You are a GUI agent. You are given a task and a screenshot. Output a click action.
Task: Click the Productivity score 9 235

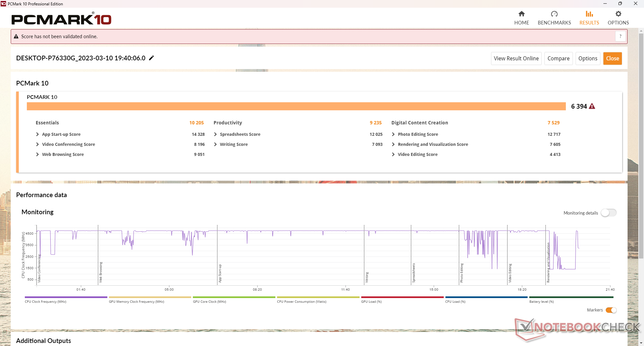[x=376, y=123]
